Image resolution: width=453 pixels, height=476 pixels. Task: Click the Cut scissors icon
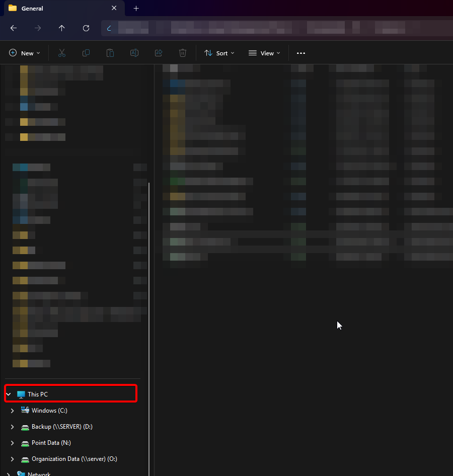62,53
